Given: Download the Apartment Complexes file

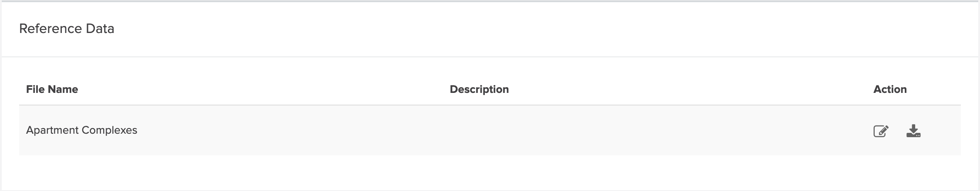Looking at the screenshot, I should (x=913, y=131).
